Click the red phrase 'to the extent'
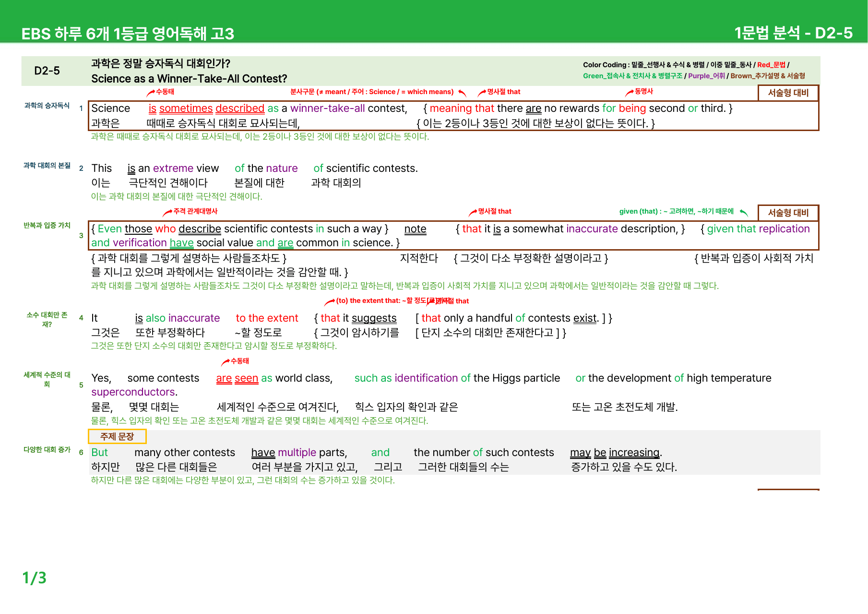This screenshot has height=614, width=868. point(267,318)
